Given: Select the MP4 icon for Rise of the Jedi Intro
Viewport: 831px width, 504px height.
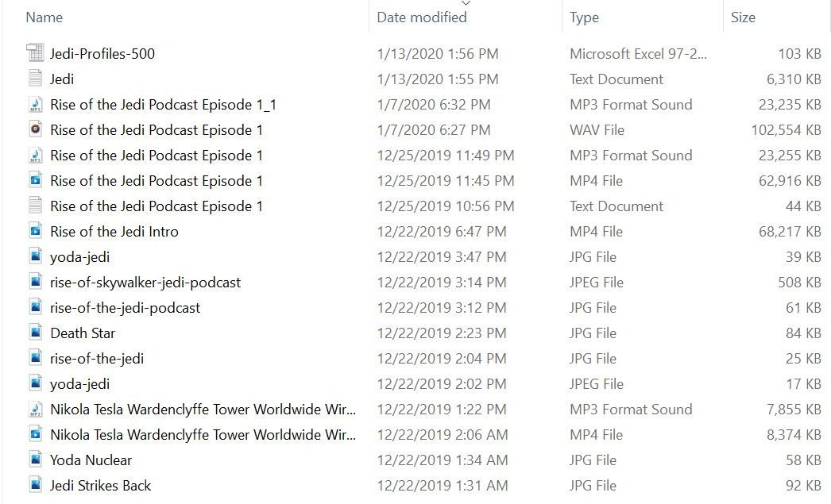Looking at the screenshot, I should point(35,231).
